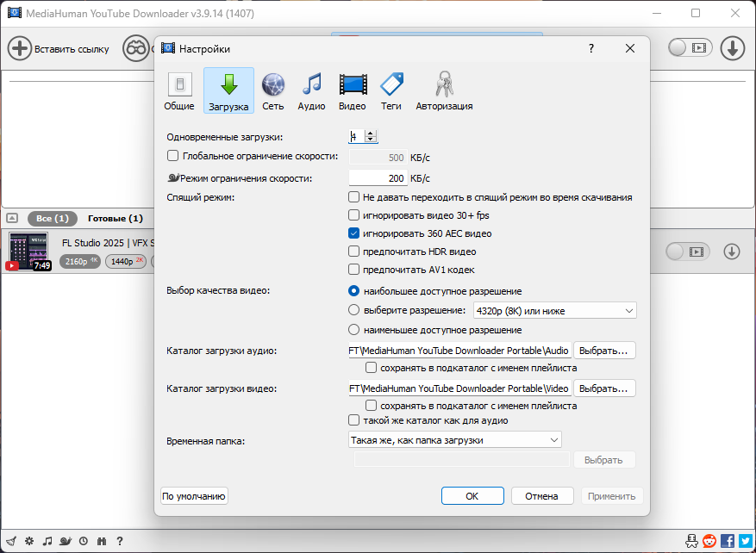Click Выбрать for audio download folder
756x553 pixels.
point(604,351)
